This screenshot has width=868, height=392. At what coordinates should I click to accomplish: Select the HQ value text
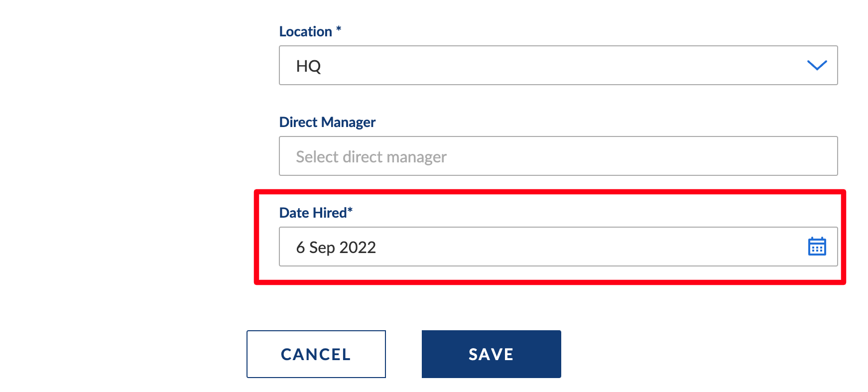pyautogui.click(x=308, y=66)
